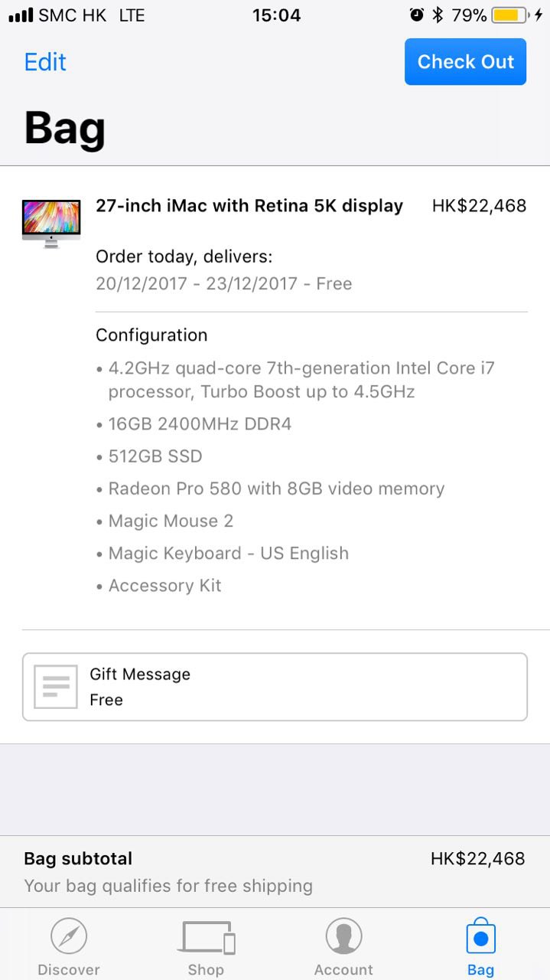
Task: Tap the Bluetooth status icon
Action: tap(438, 15)
